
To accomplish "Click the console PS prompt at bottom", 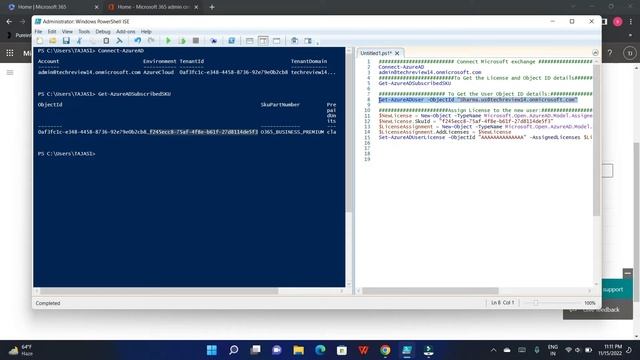I will click(67, 154).
